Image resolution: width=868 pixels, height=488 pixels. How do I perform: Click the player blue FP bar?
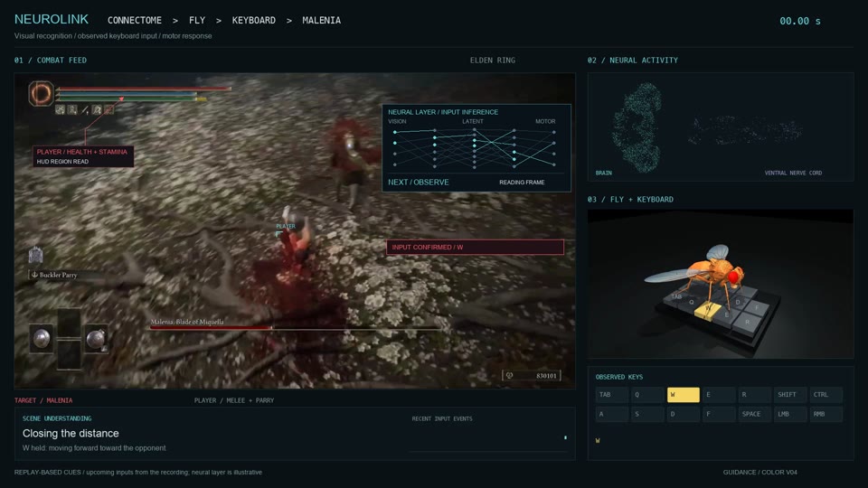pos(127,93)
